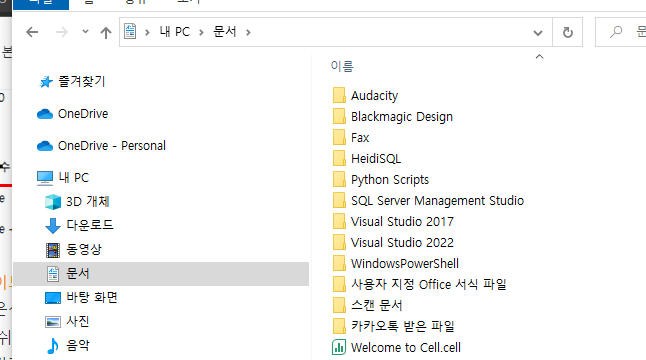Click the OneDrive - Personal cloud icon

pos(45,146)
